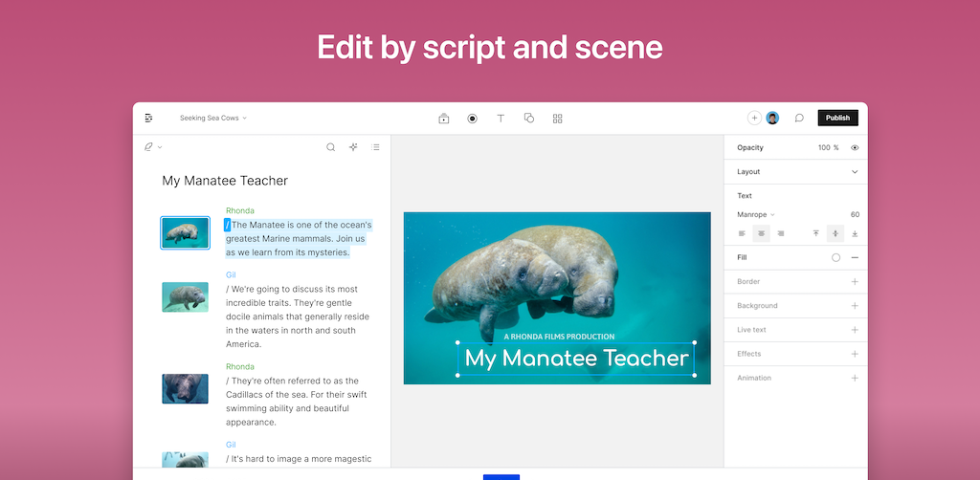Viewport: 980px width, 480px height.
Task: Open the Seeking Sea Cows project dropdown
Action: click(212, 119)
